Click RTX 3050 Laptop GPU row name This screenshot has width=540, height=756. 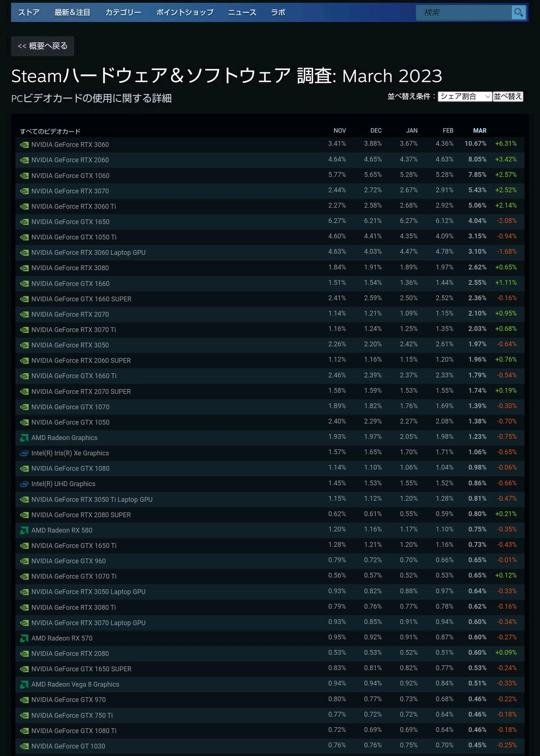[x=89, y=592]
